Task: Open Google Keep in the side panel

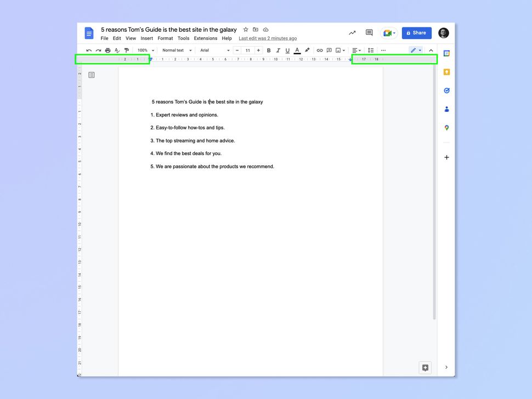Action: [x=446, y=72]
